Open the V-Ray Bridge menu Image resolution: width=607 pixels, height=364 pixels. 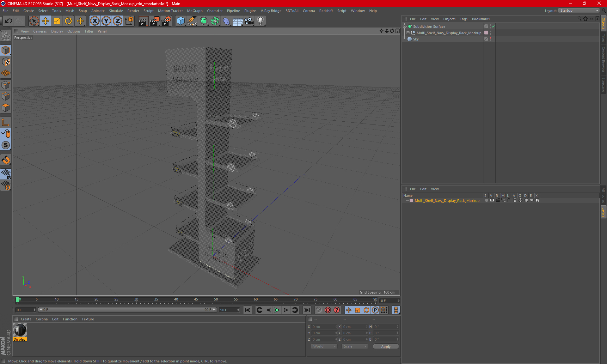point(271,11)
